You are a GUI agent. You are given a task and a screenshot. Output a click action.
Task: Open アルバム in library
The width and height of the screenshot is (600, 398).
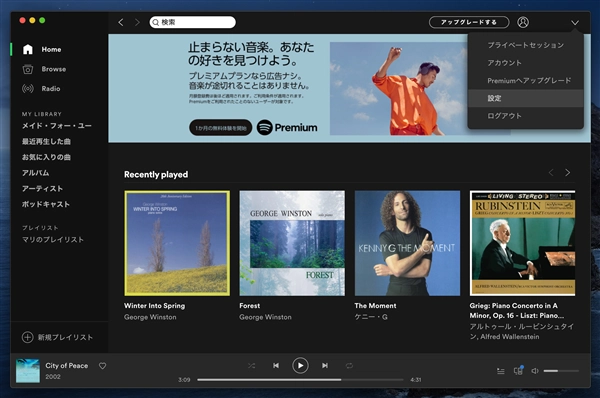[x=36, y=173]
